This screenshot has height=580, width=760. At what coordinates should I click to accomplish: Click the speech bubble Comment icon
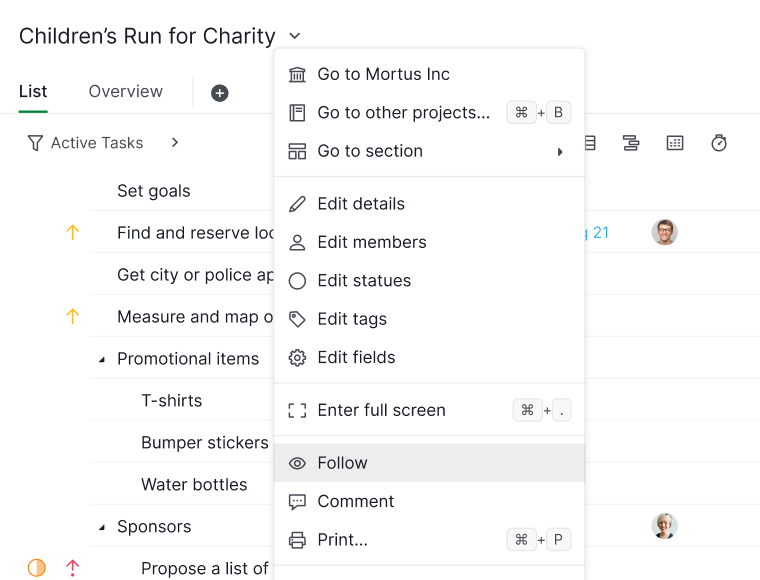297,502
